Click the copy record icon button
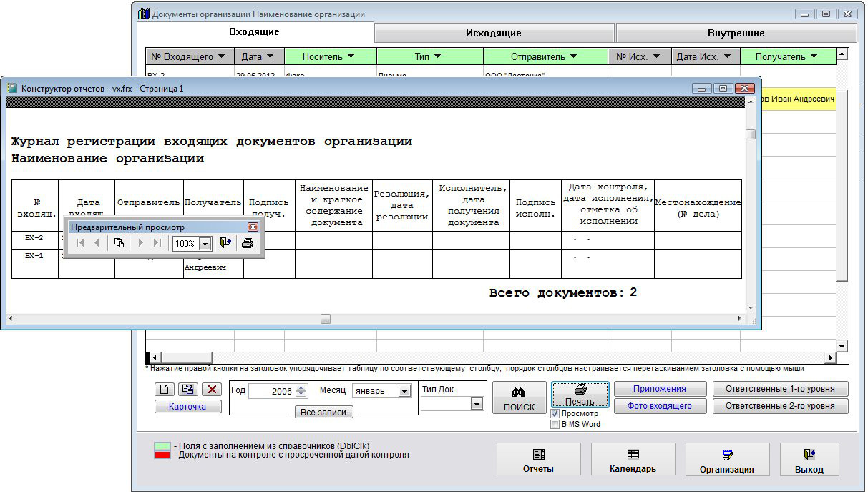The image size is (868, 494). pyautogui.click(x=188, y=390)
